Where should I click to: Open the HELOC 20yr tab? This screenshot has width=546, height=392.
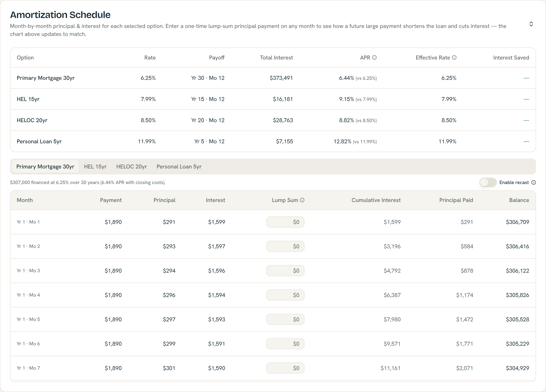click(x=132, y=167)
